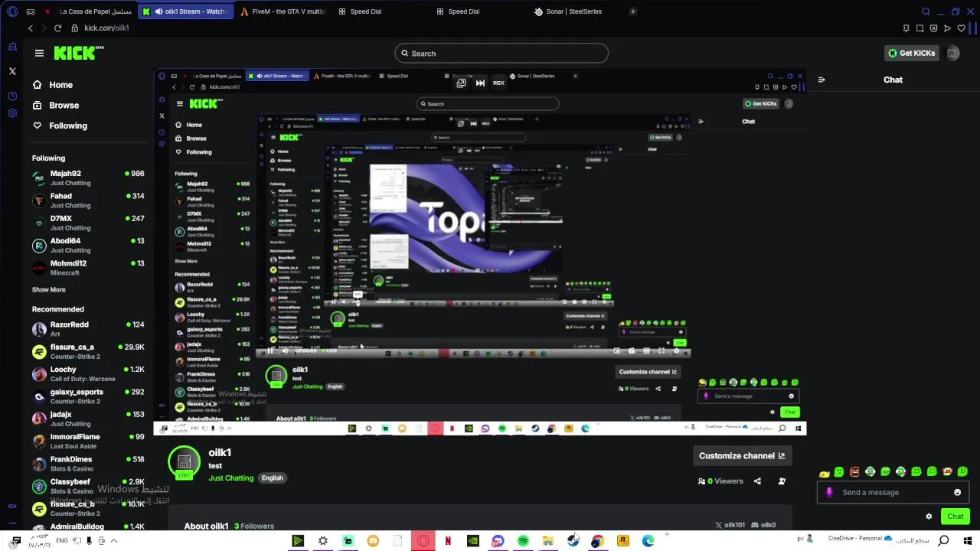Viewport: 980px width, 551px height.
Task: Open Fahad channel in Following list
Action: click(88, 201)
